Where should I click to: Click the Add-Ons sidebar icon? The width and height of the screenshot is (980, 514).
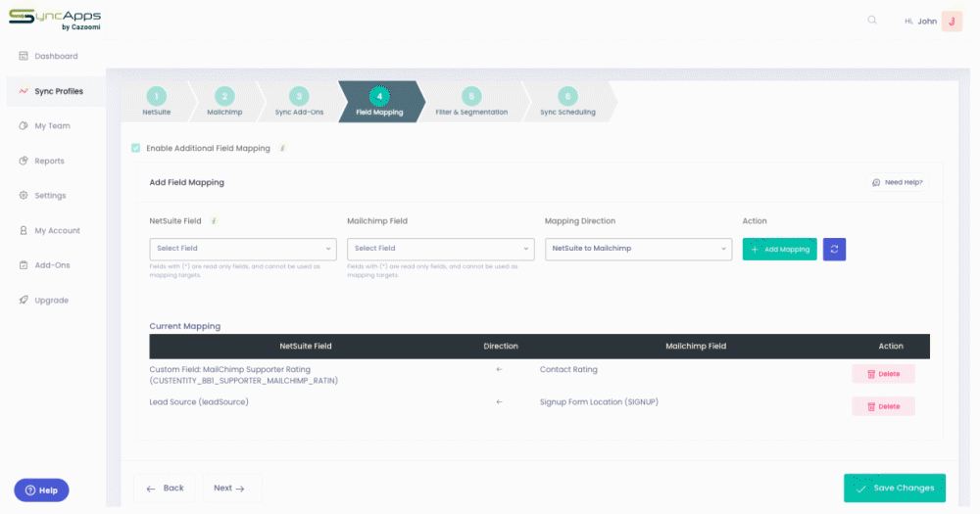click(24, 264)
